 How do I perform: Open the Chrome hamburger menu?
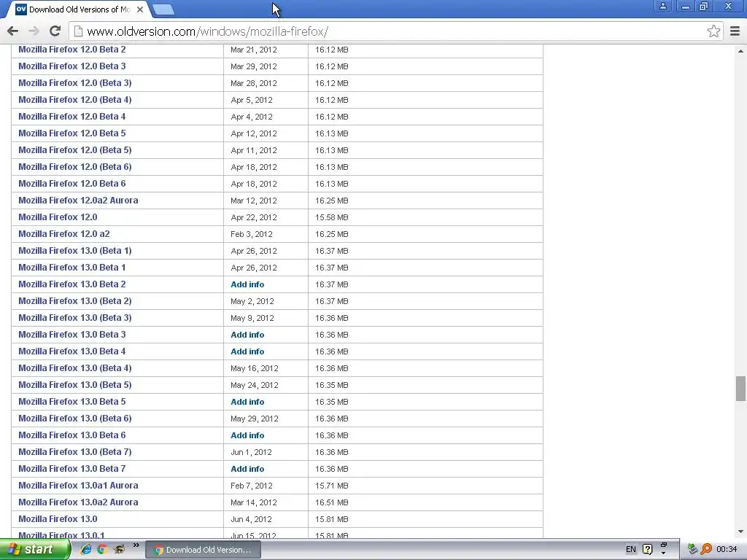[735, 31]
